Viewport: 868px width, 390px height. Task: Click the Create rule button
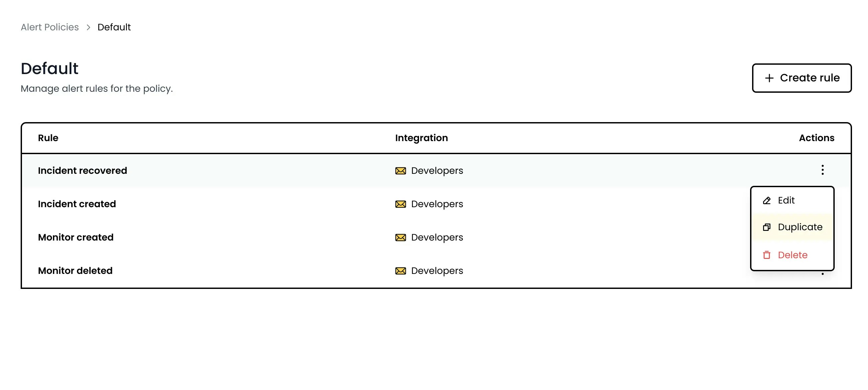[802, 78]
